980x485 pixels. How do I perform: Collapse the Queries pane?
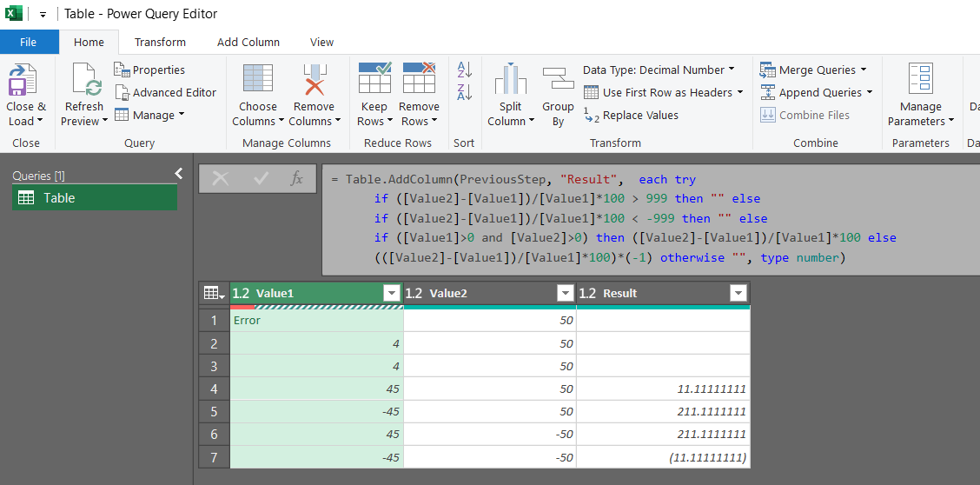(178, 173)
